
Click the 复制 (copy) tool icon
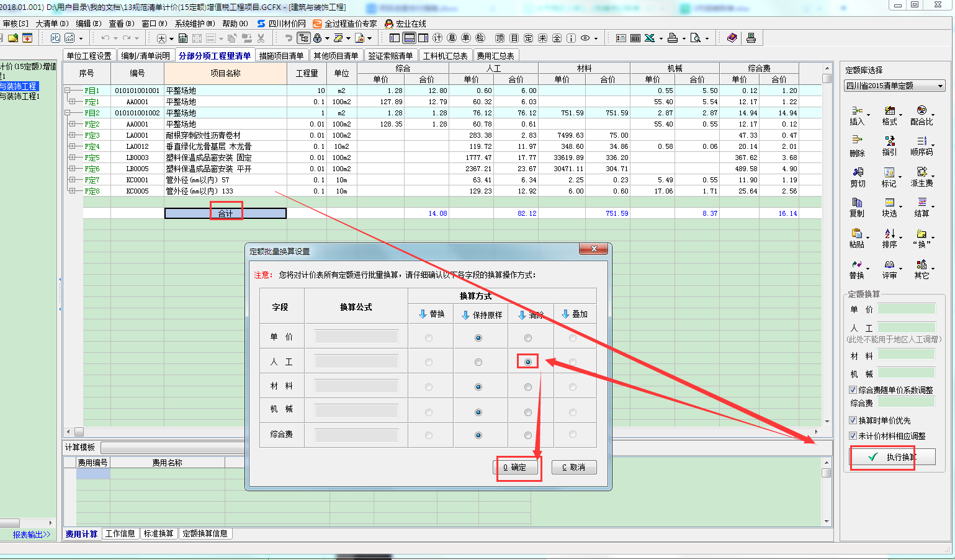tap(857, 202)
